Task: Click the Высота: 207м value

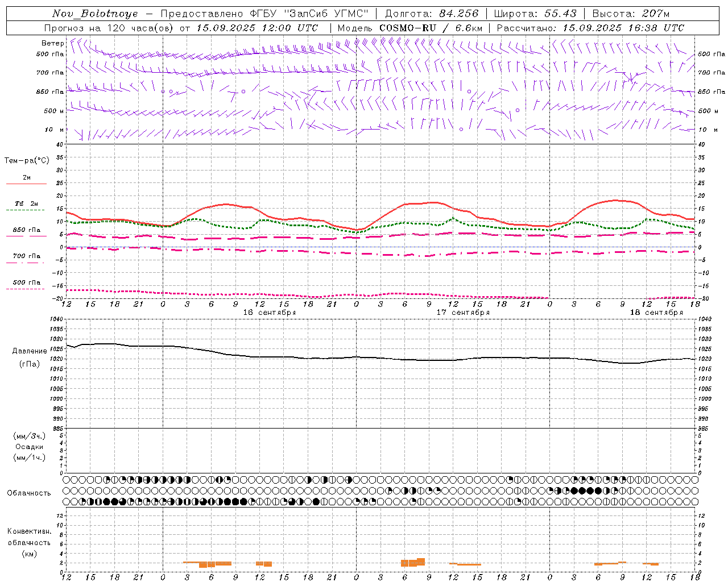Action: (631, 14)
